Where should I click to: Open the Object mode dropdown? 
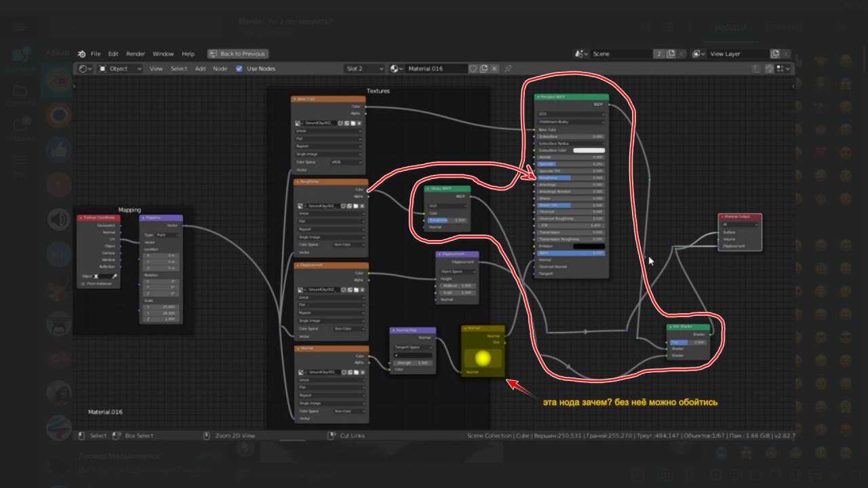[x=120, y=68]
